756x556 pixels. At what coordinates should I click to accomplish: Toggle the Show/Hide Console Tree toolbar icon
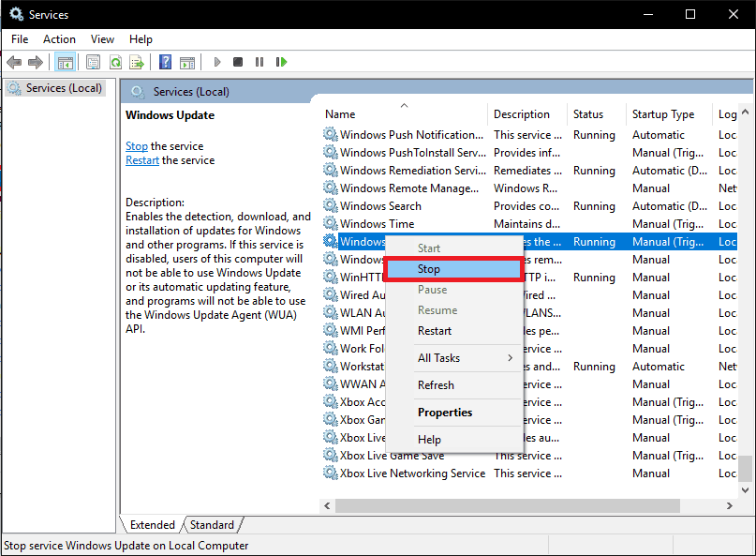click(65, 62)
